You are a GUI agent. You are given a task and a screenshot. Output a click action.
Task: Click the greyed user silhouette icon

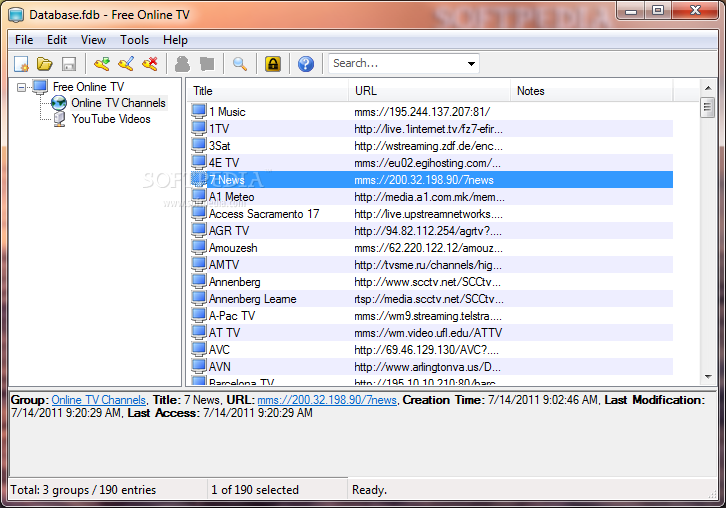click(182, 63)
